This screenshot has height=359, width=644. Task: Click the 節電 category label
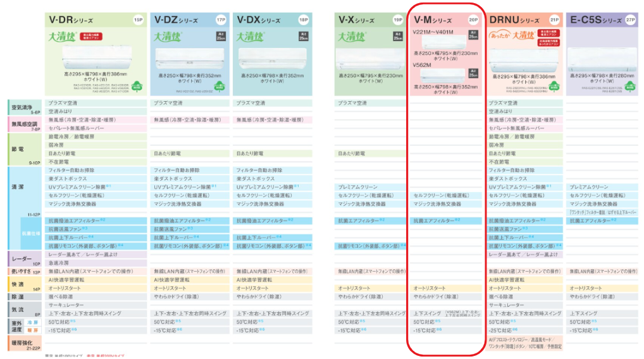pos(25,149)
